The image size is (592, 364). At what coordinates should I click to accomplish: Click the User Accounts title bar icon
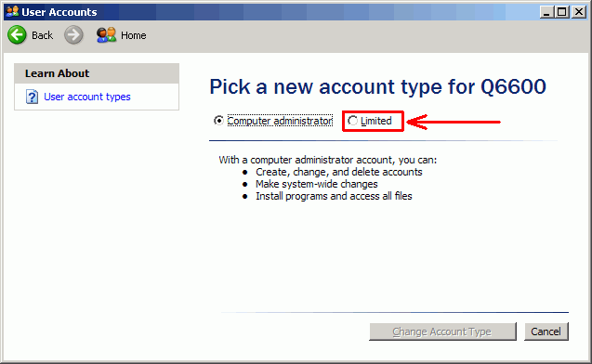point(12,12)
